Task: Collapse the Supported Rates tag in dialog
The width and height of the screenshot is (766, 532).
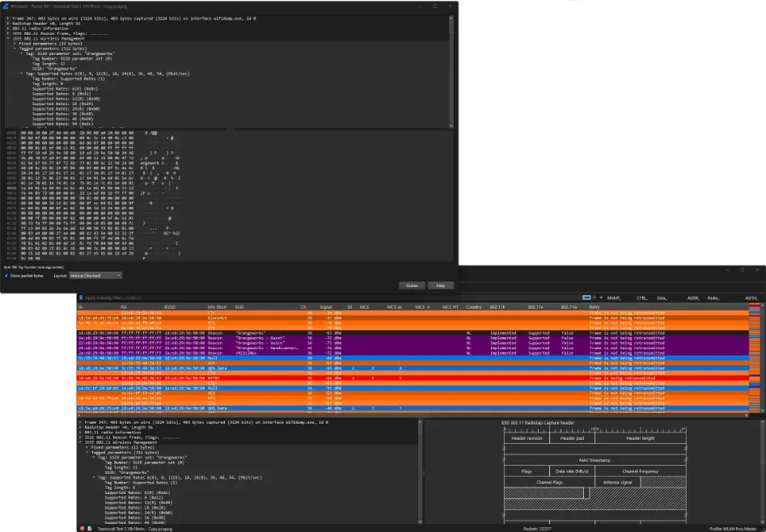Action: click(x=22, y=74)
